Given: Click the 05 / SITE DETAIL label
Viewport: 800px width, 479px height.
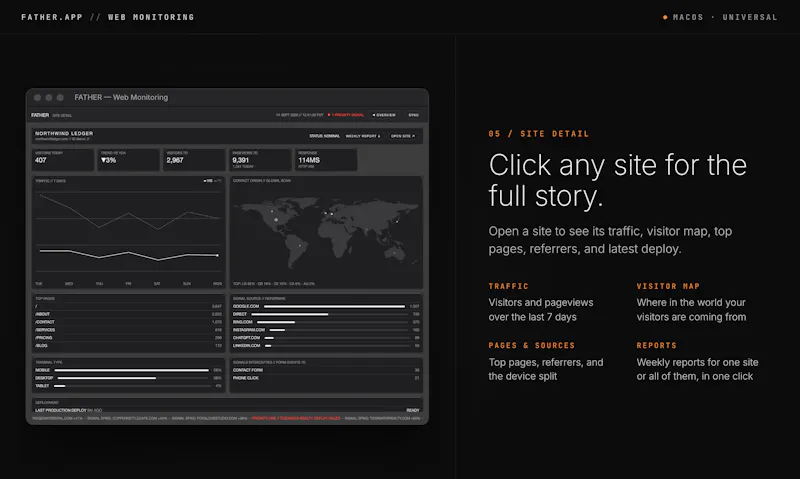Looking at the screenshot, I should point(539,134).
